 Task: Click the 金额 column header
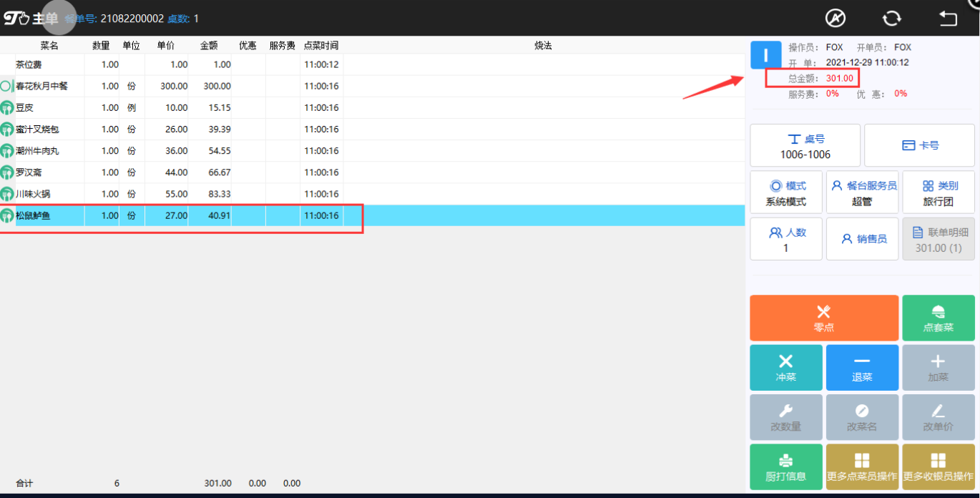click(209, 46)
